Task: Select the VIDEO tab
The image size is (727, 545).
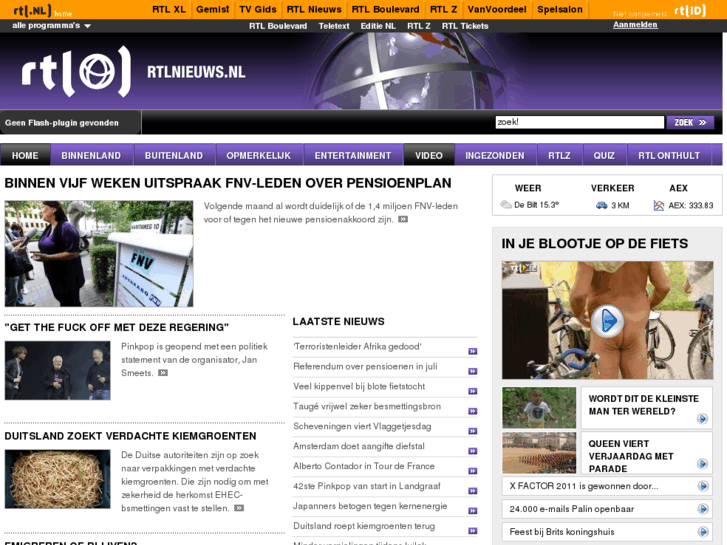Action: [x=429, y=155]
